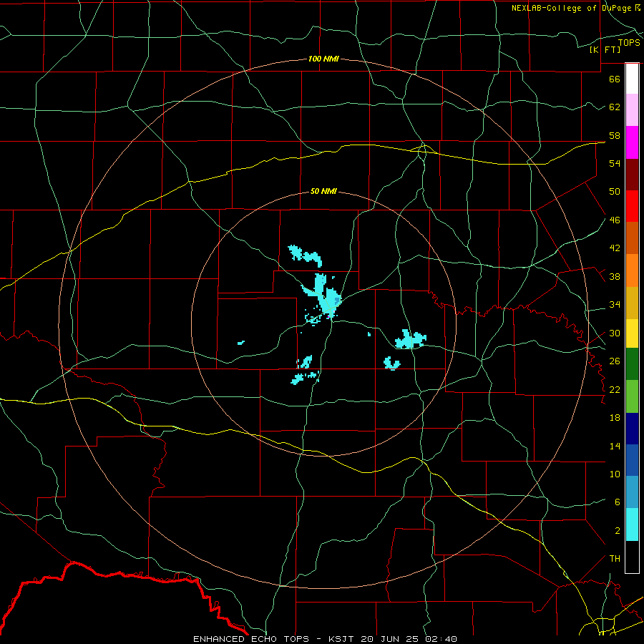Screen dimensions: 644x644
Task: Click the '50 NMI' range ring label
Action: [x=323, y=191]
